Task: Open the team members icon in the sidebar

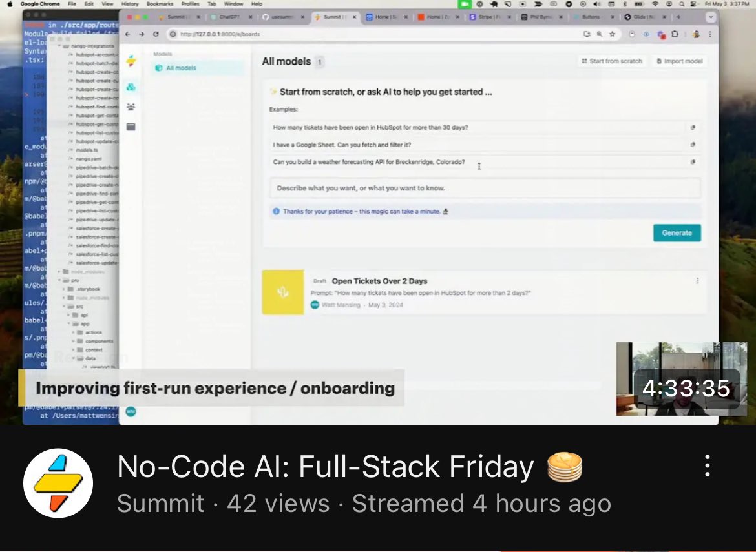Action: point(131,107)
